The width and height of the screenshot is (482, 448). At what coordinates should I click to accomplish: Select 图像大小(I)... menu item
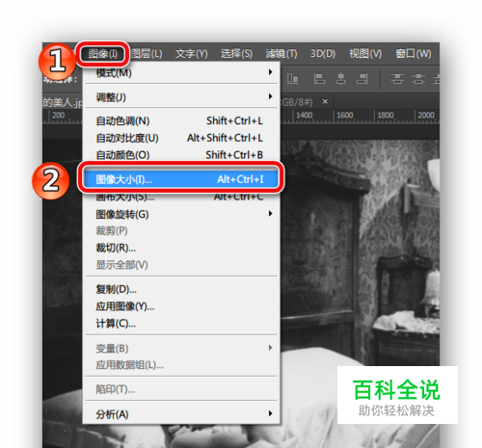[x=181, y=179]
